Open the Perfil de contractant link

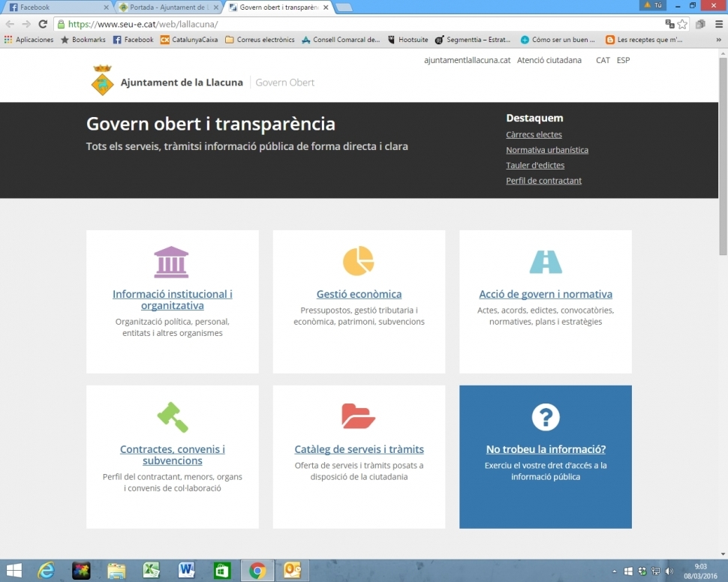click(x=543, y=181)
